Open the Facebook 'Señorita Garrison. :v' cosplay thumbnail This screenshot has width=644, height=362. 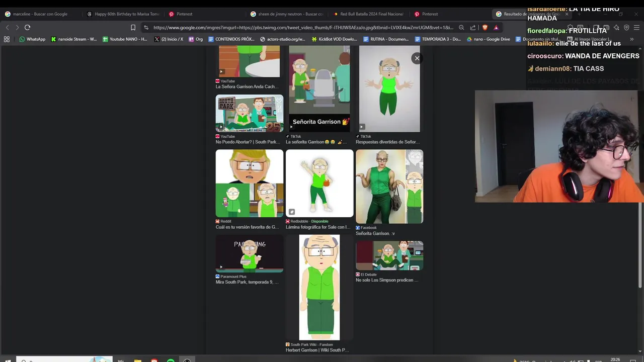point(389,187)
